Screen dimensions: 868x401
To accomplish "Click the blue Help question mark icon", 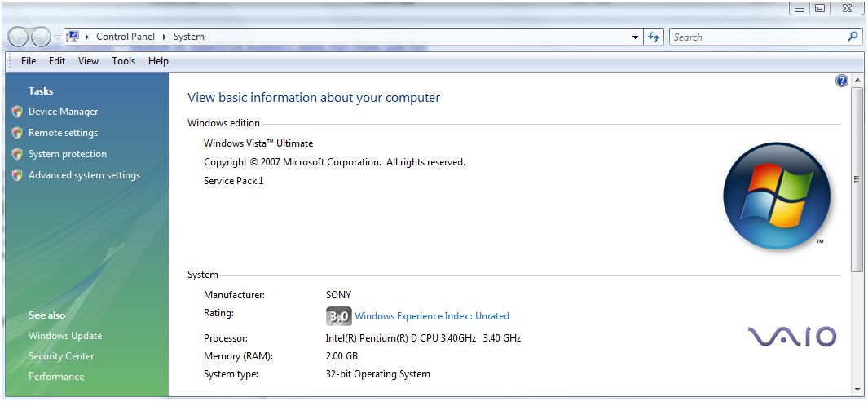I will (841, 81).
